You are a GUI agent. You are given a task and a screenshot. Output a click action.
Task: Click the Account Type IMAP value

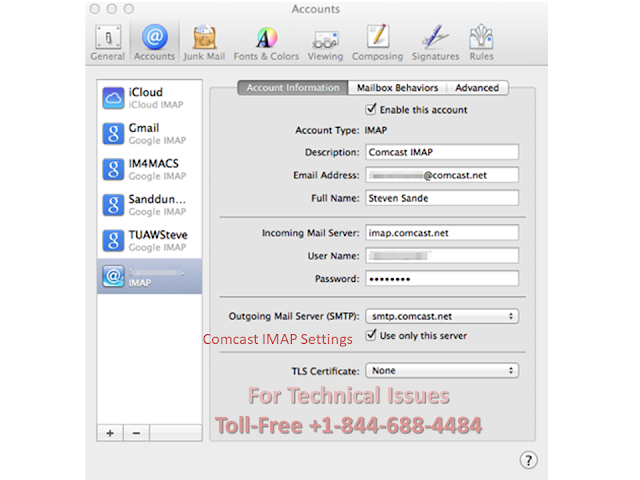click(x=376, y=130)
